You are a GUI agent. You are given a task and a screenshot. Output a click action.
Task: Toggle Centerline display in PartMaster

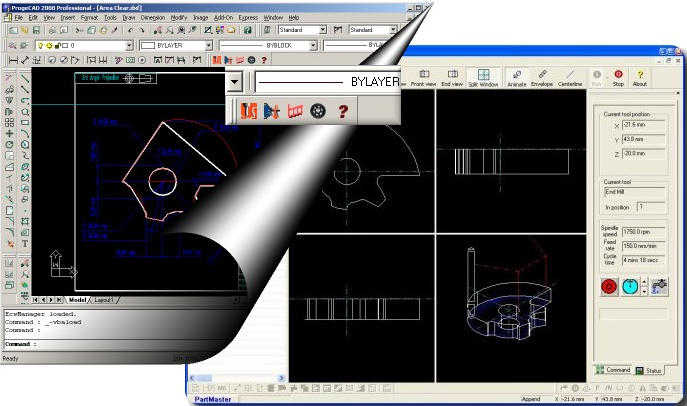click(x=570, y=78)
